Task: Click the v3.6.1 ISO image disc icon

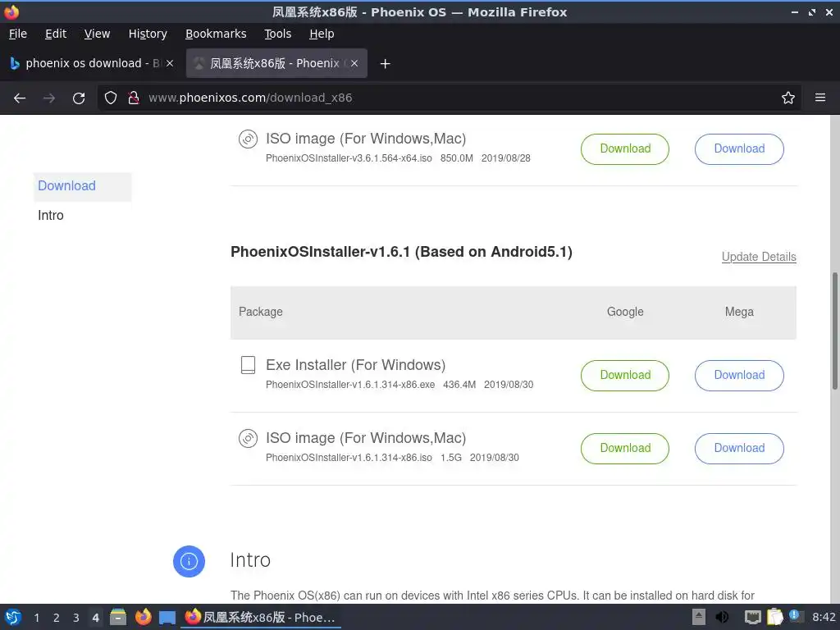Action: 248,139
